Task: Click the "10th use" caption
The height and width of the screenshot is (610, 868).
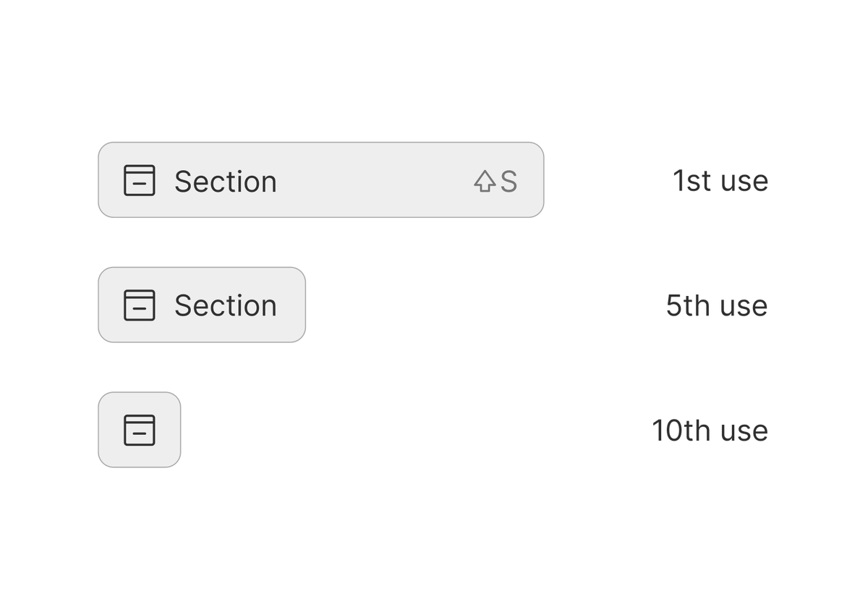Action: [710, 431]
